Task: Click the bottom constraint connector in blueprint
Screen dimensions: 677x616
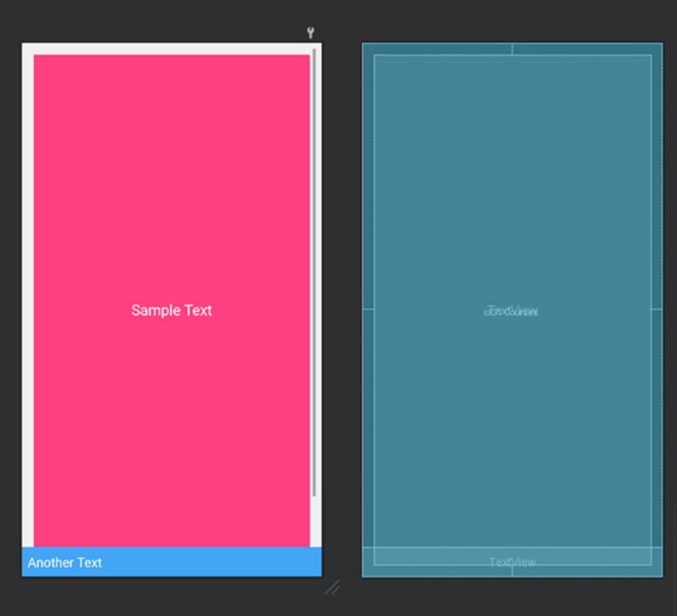Action: 512,571
